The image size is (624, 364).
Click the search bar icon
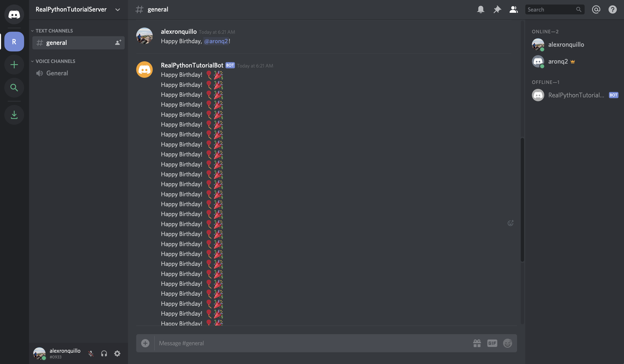coord(579,9)
